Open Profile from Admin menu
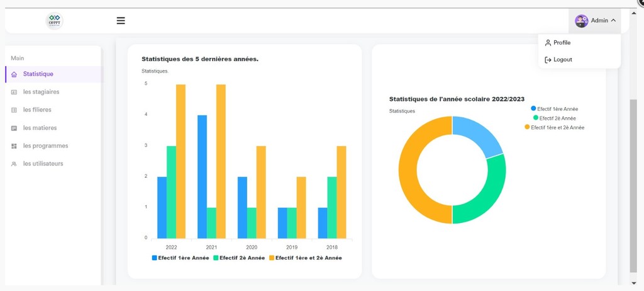 pos(579,43)
